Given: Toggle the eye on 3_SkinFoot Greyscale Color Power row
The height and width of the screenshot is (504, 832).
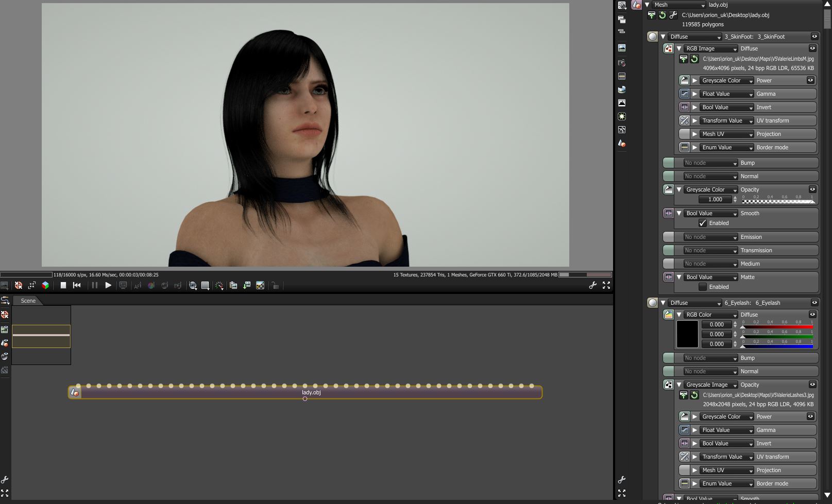Looking at the screenshot, I should (x=810, y=80).
